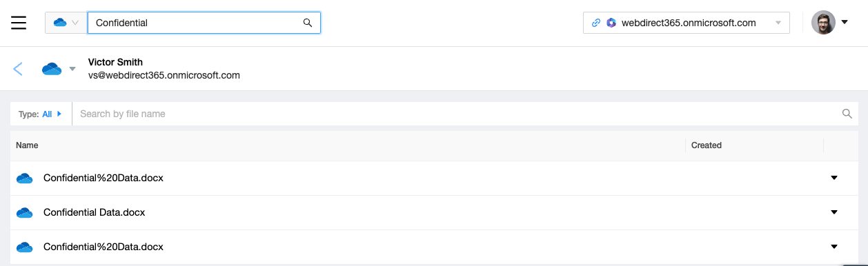The height and width of the screenshot is (266, 868).
Task: Expand arrow next to Victor Smith's OneDrive icon
Action: click(72, 69)
